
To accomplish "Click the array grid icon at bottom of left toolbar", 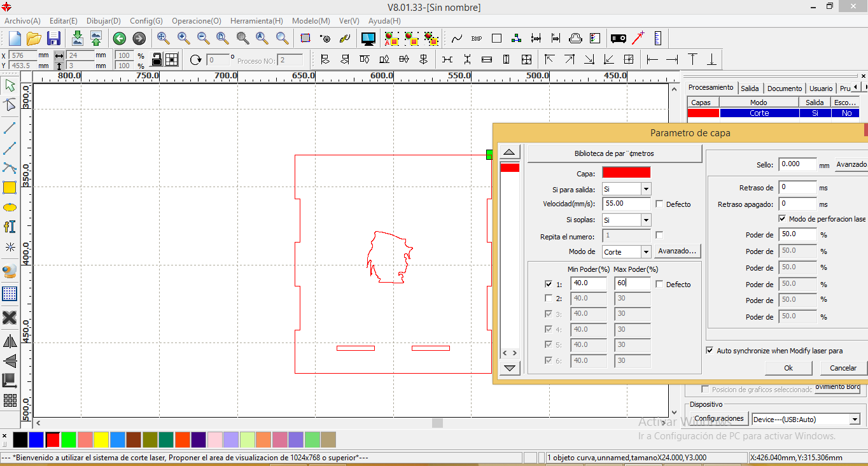I will 10,400.
